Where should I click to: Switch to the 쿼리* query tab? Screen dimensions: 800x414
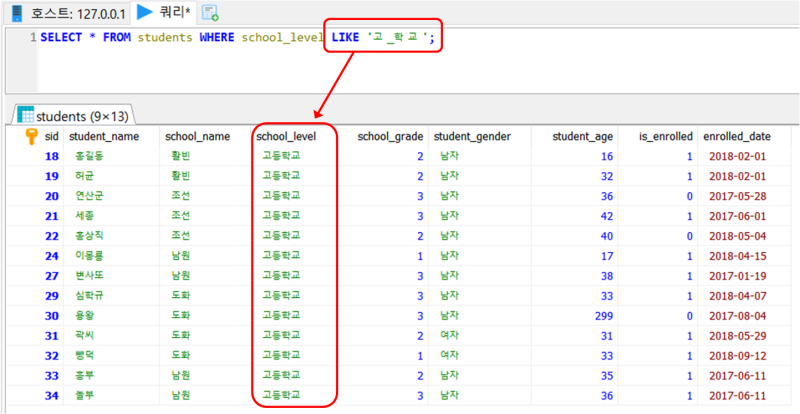[163, 13]
